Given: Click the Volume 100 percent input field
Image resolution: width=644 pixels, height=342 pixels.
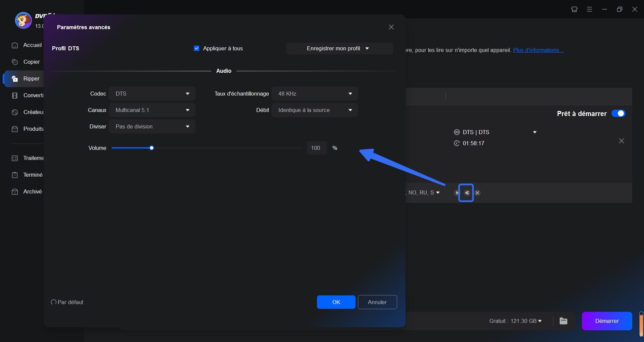Looking at the screenshot, I should click(x=317, y=148).
